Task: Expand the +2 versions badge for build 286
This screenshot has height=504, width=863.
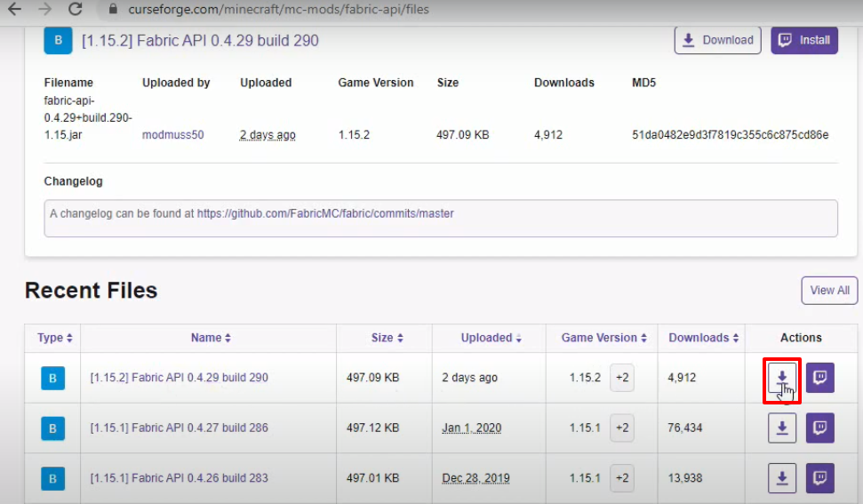Action: 622,428
